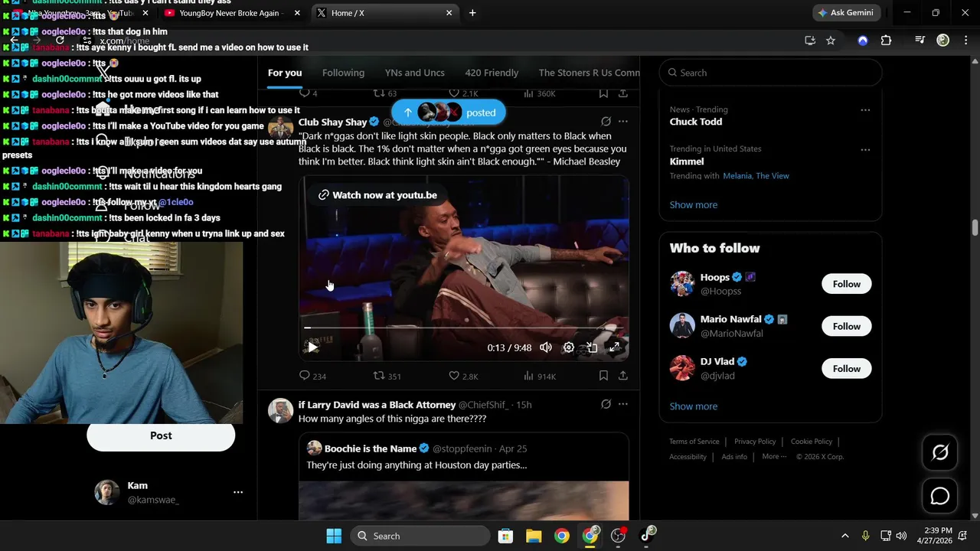This screenshot has height=551, width=980.
Task: Seek on the video progress bar
Action: click(463, 328)
